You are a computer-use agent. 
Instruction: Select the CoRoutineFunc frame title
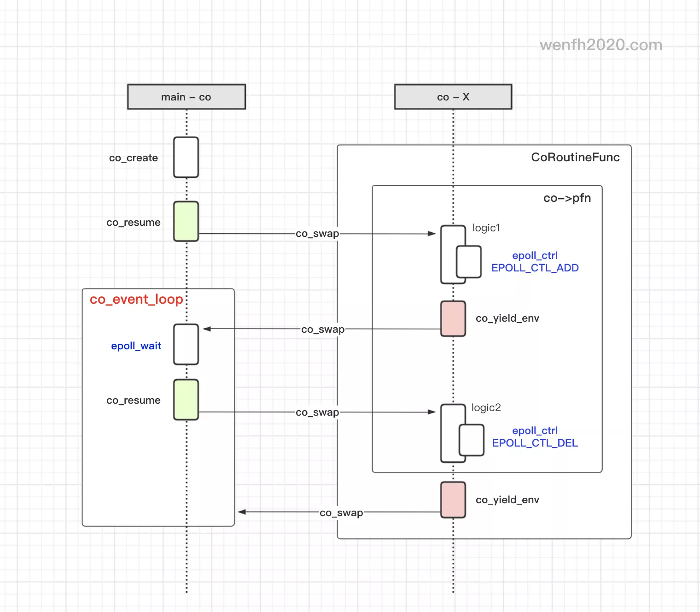[575, 158]
